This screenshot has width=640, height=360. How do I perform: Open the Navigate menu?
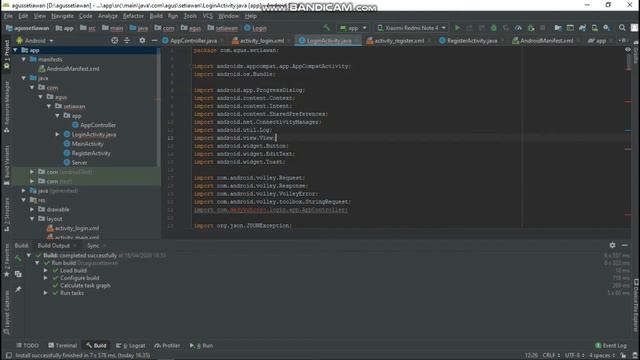62,16
